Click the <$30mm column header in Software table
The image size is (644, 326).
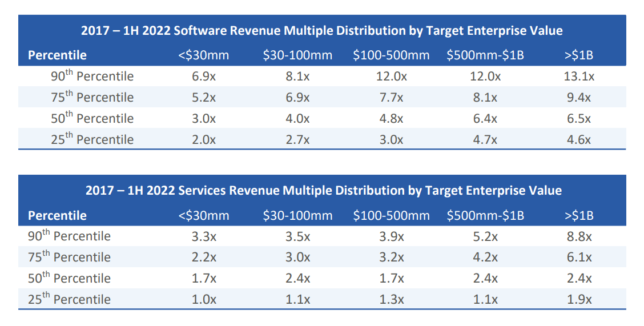pos(204,55)
